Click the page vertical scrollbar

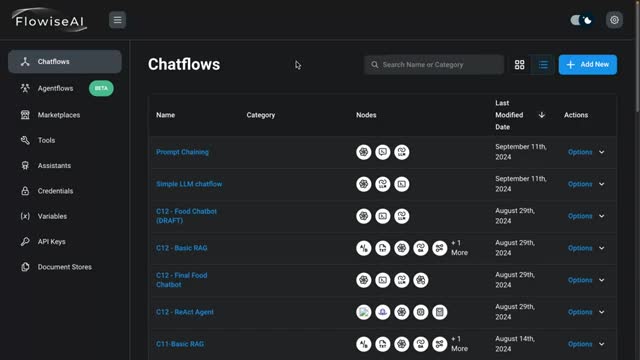coord(637,57)
